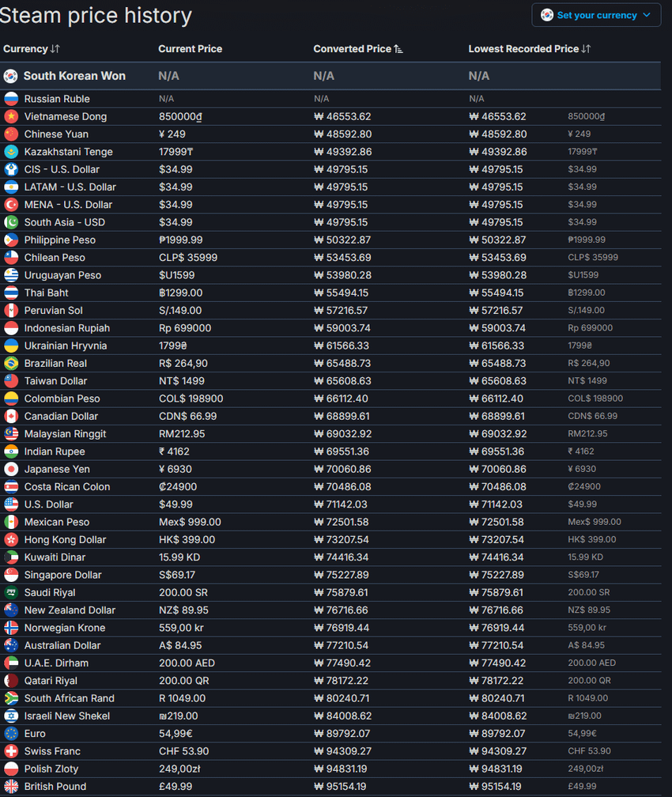Viewport: 672px width, 797px height.
Task: Click the 17999₸ current price
Action: click(176, 152)
